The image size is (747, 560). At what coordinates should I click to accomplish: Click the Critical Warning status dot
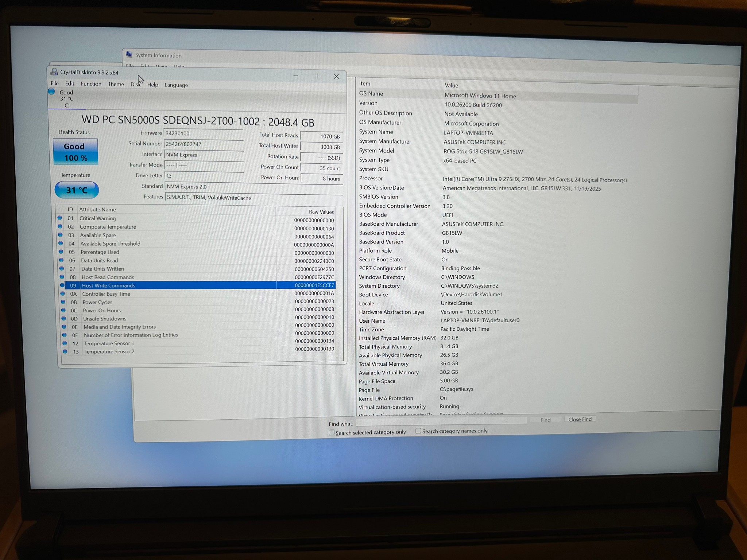tap(59, 218)
